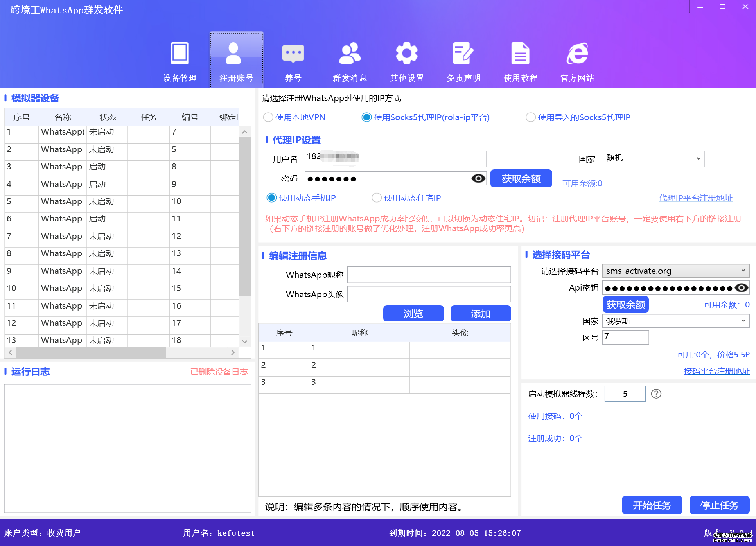The image size is (756, 546).
Task: Click 浏览 (Browse) button for WhatsApp avatar
Action: (x=414, y=313)
